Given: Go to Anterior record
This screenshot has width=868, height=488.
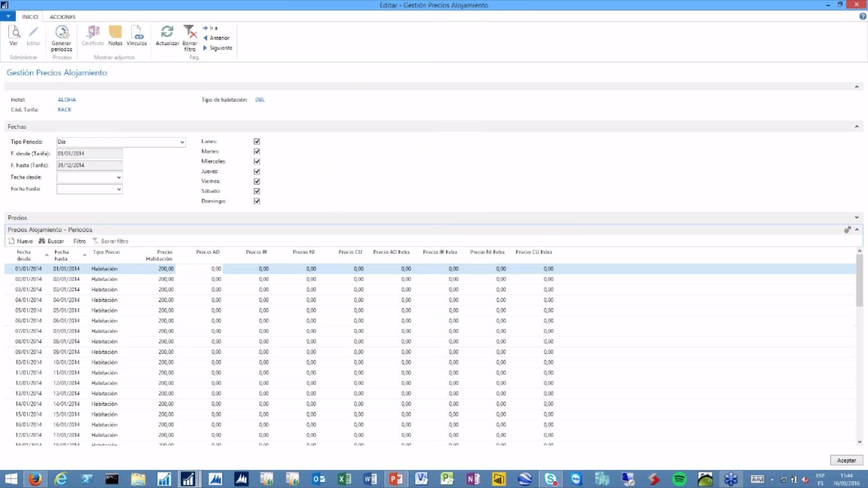Looking at the screenshot, I should (x=216, y=38).
